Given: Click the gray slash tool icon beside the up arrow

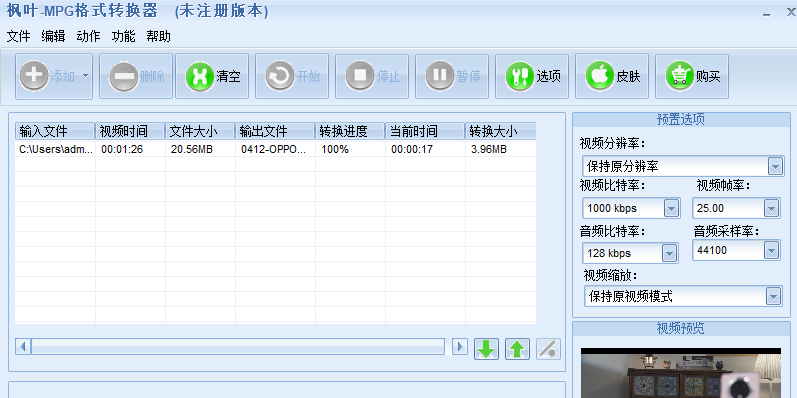Looking at the screenshot, I should 548,349.
